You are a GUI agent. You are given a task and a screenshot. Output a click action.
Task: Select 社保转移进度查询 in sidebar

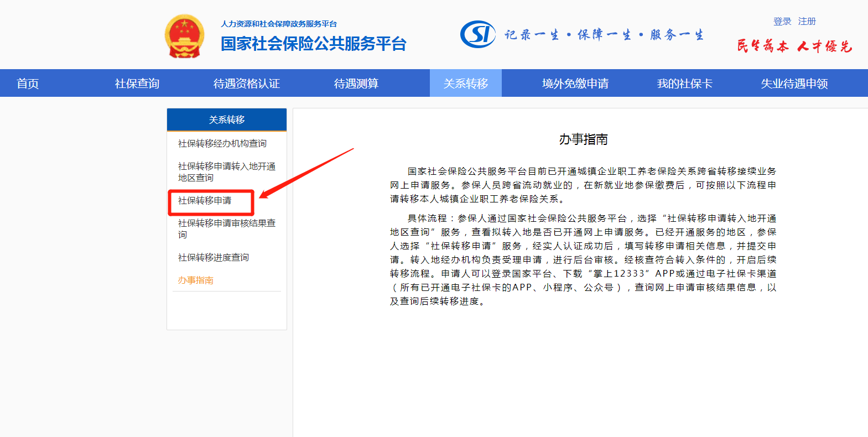click(x=214, y=257)
